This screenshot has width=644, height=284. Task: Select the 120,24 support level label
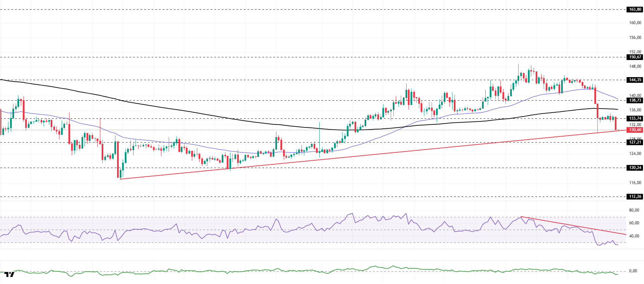pos(635,168)
